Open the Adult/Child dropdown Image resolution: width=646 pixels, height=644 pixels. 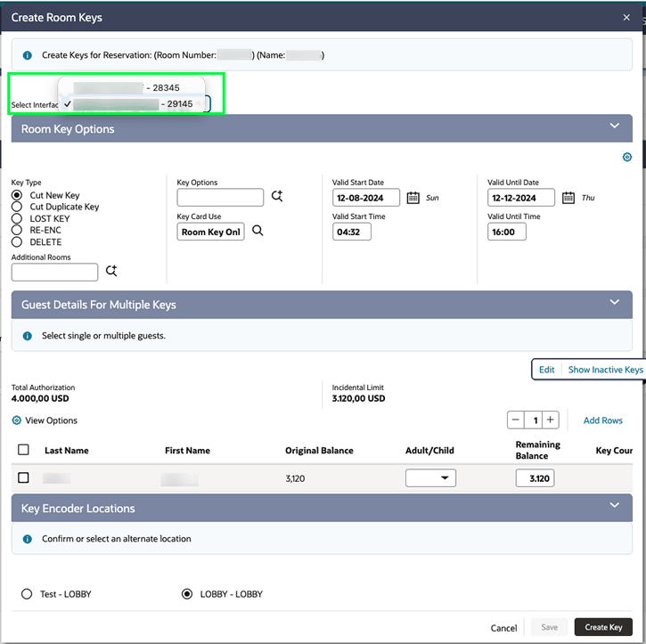(430, 478)
